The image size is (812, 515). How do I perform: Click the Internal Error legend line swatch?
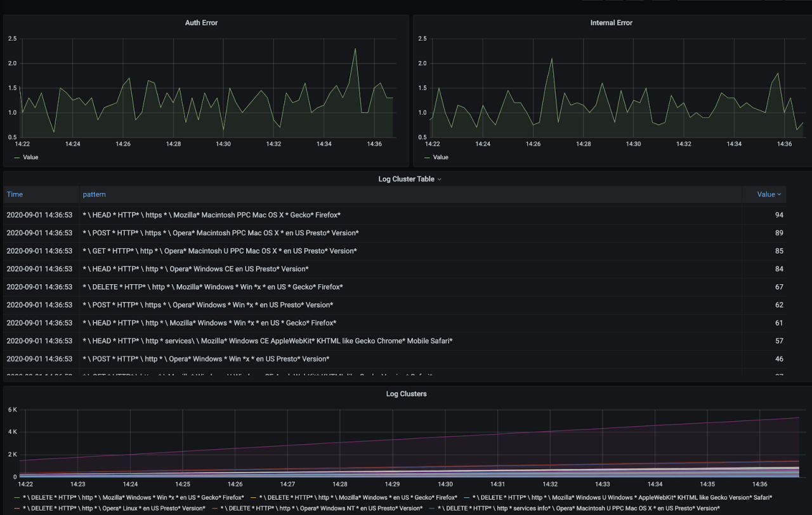coord(427,157)
